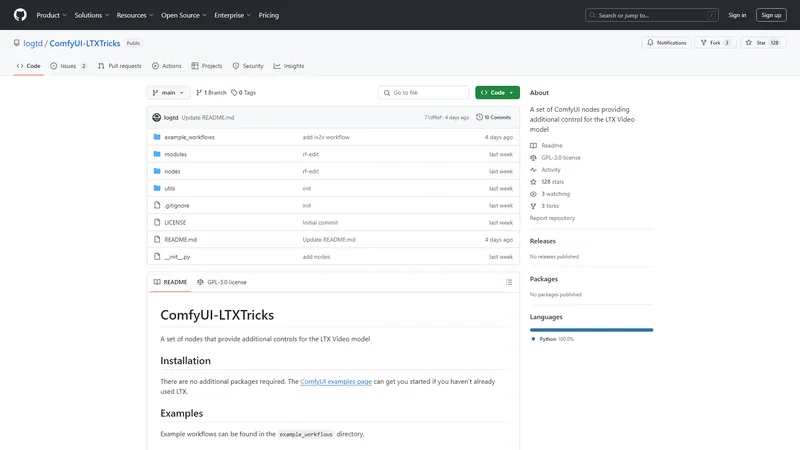Click the logtd user avatar icon
This screenshot has height=450, width=800.
click(157, 117)
